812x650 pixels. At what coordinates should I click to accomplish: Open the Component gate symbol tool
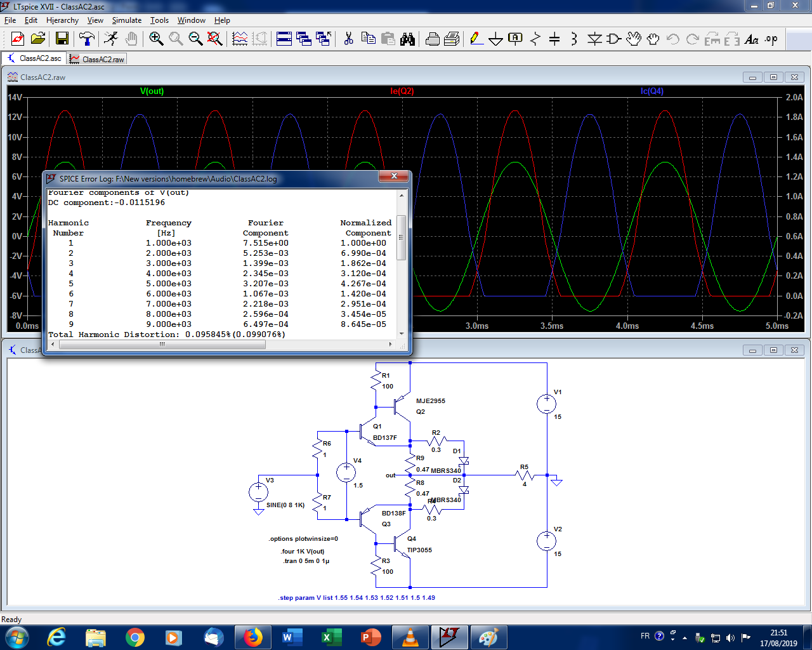(614, 39)
